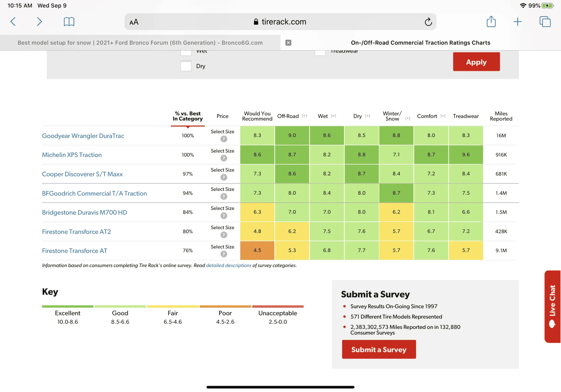Click Select Size for BFGoodrich Commercial T/A Traction

click(222, 189)
